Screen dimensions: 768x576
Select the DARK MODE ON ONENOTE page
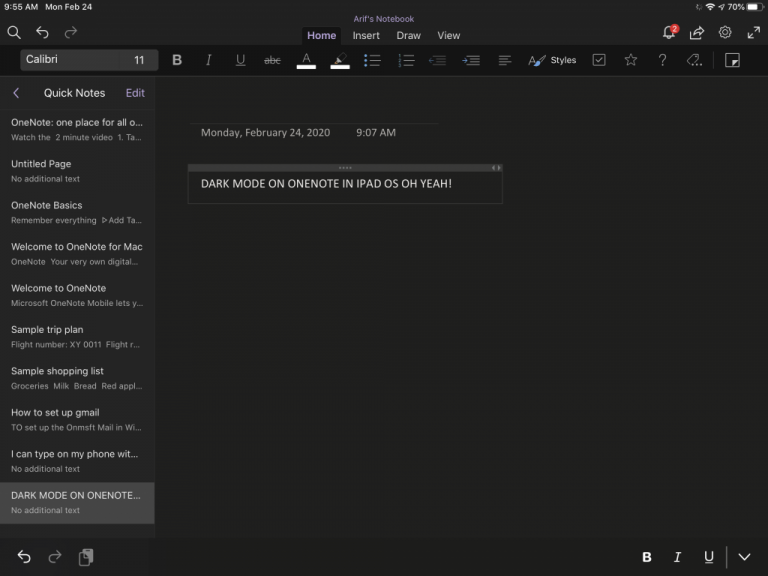pos(77,503)
